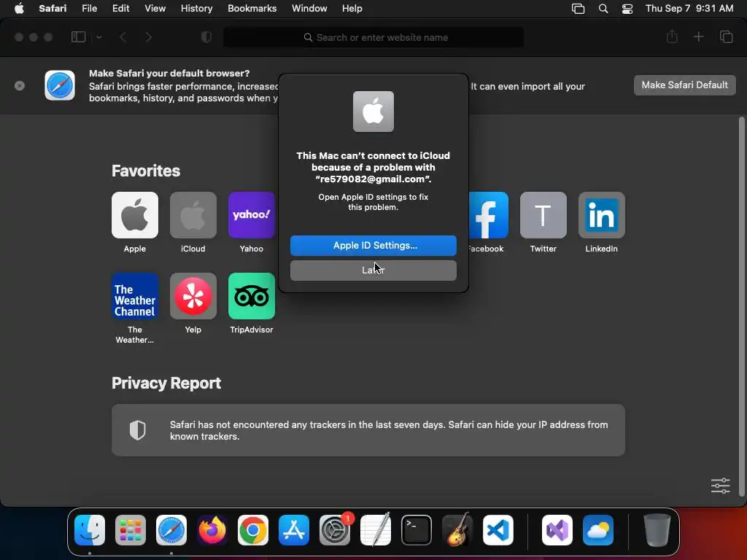Open the privacy report shield in toolbar
Image resolution: width=747 pixels, height=560 pixels.
click(x=206, y=37)
